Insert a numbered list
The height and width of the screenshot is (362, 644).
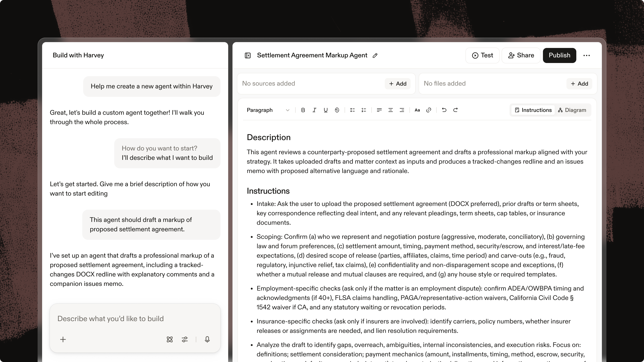tap(364, 110)
